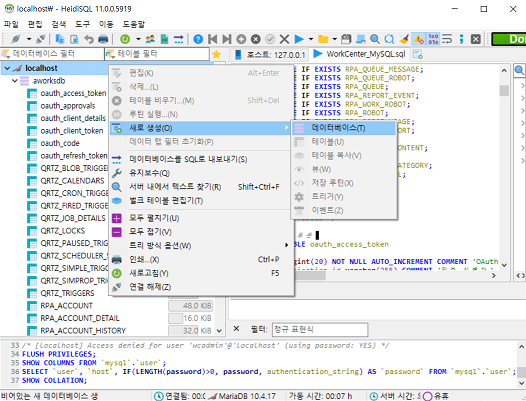Close the filter panel with X
This screenshot has width=526, height=401.
pyautogui.click(x=236, y=329)
